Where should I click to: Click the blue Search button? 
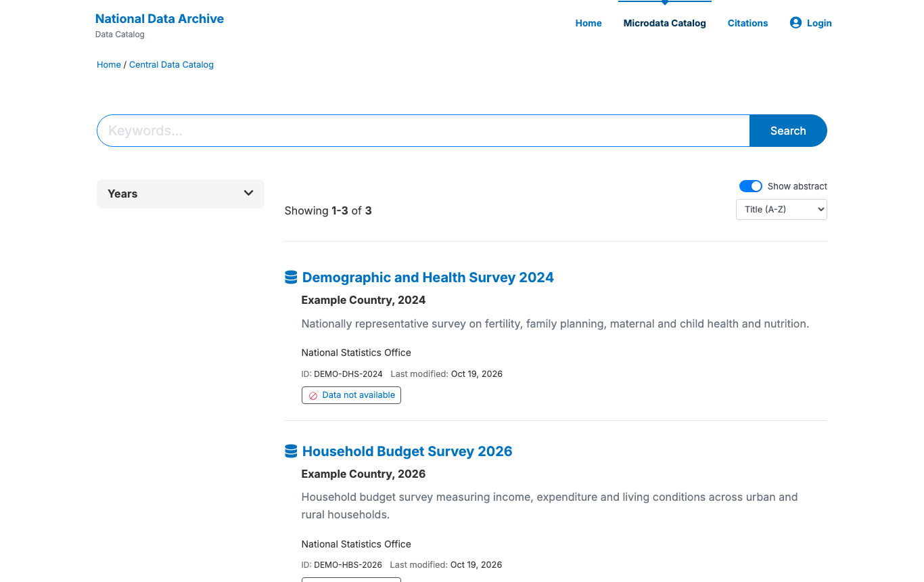coord(788,131)
